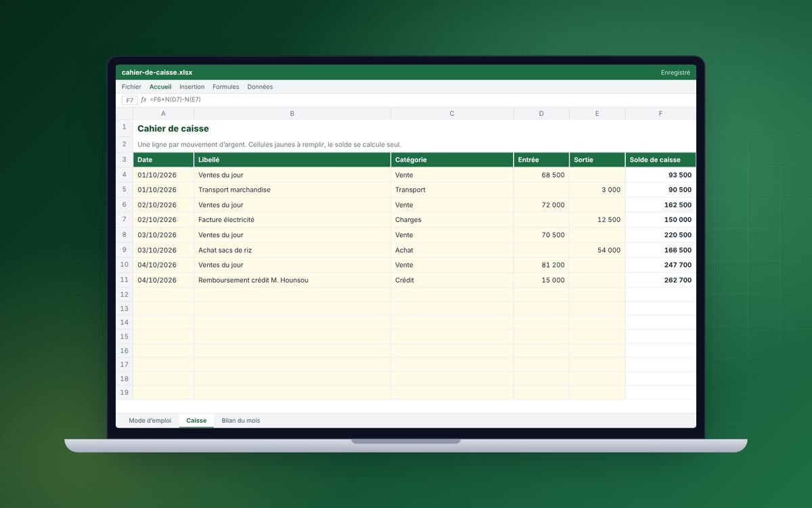Select the 'Transport marchandise' cell
812x508 pixels.
click(292, 190)
